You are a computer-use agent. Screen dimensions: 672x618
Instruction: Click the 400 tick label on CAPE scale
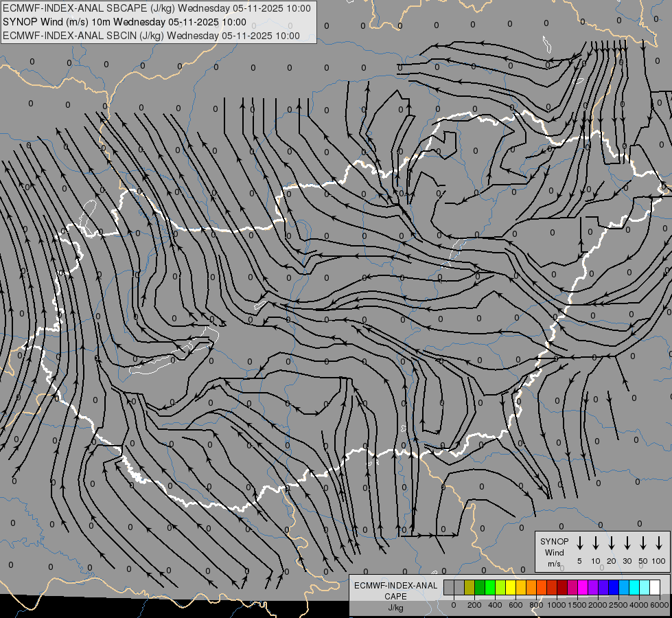495,605
